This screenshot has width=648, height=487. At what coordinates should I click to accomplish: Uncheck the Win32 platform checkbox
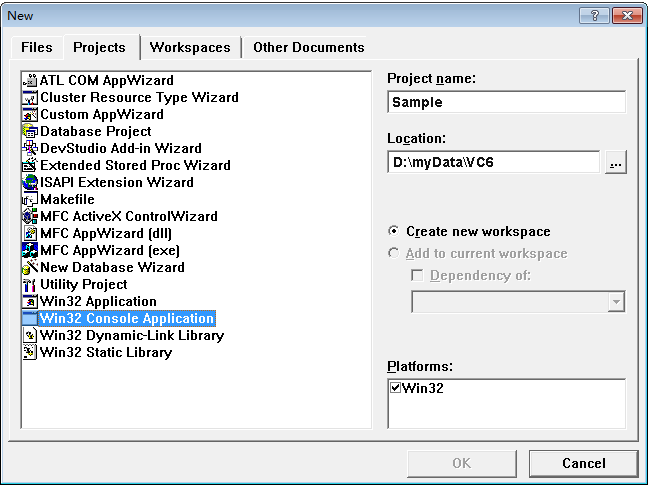[395, 388]
